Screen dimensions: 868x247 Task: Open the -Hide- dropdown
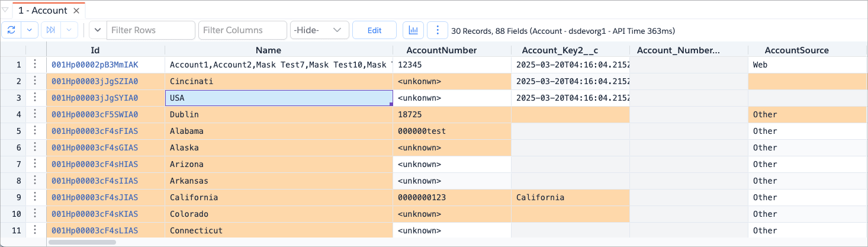click(319, 30)
